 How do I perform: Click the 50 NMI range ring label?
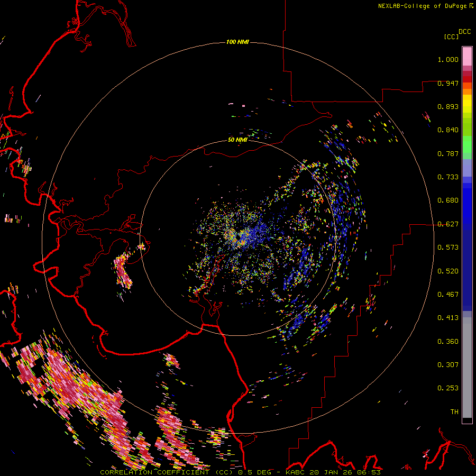237,140
